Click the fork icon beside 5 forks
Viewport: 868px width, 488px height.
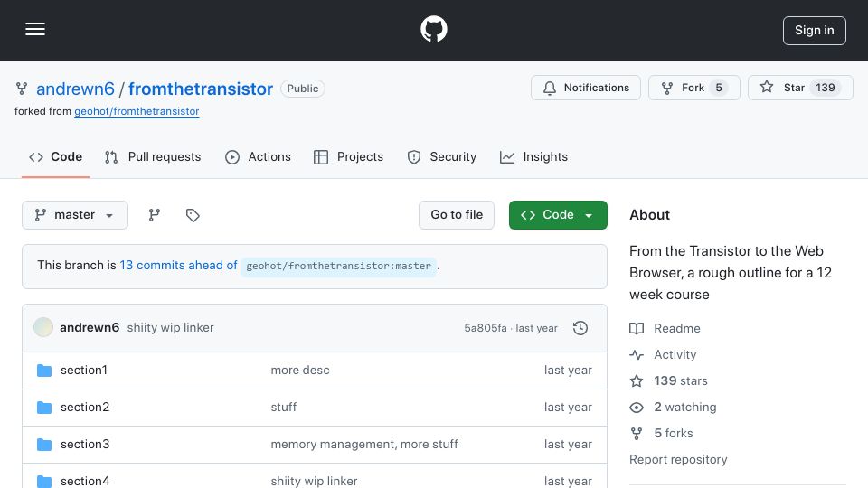click(637, 433)
